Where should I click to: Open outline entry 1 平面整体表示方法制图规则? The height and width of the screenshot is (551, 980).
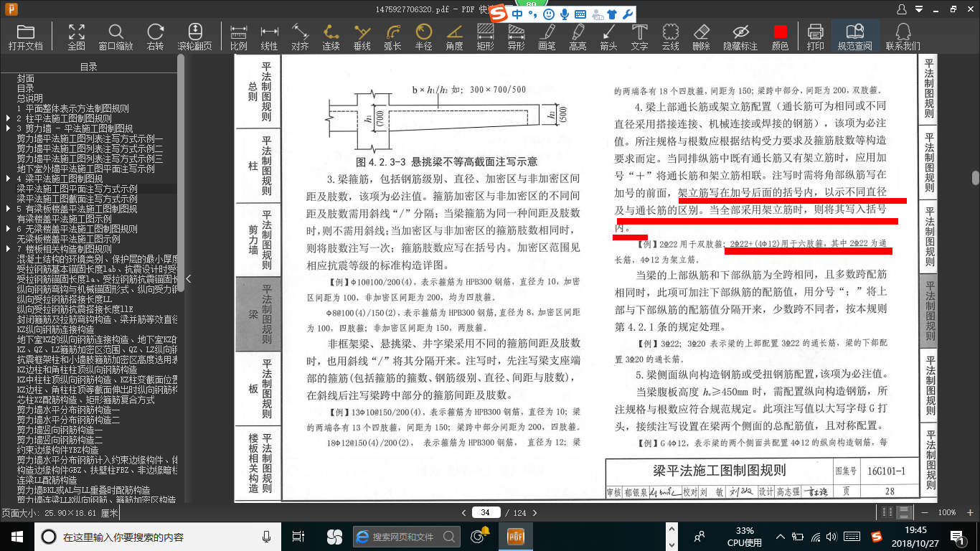72,108
